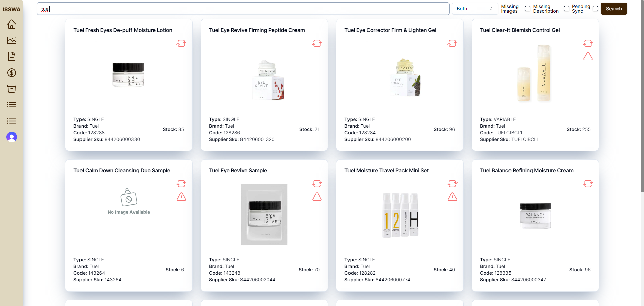Open Tuel Eye Corrector Firm & Lighten Gel title

(x=390, y=30)
